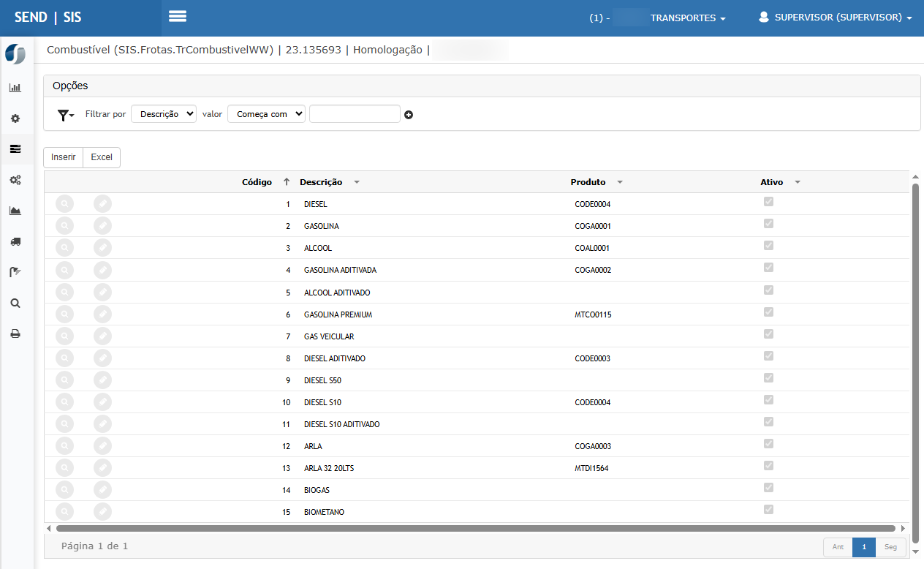Toggle the Ativo checkbox for ALCOOL
The image size is (924, 569).
(768, 246)
